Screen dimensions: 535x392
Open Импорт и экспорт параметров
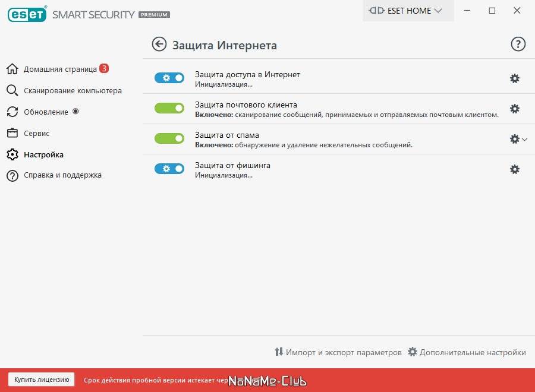pos(338,352)
